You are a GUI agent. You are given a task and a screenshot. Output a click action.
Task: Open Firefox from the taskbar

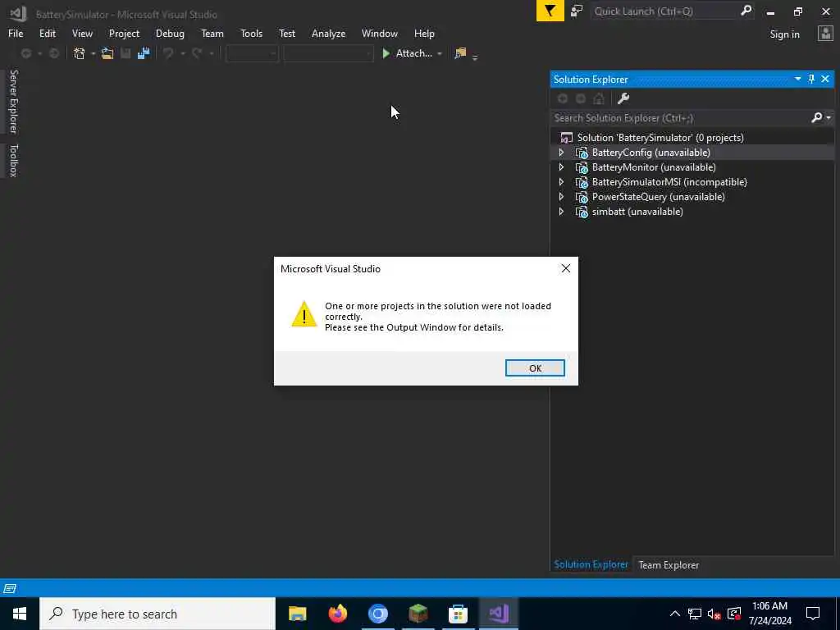[x=337, y=614]
